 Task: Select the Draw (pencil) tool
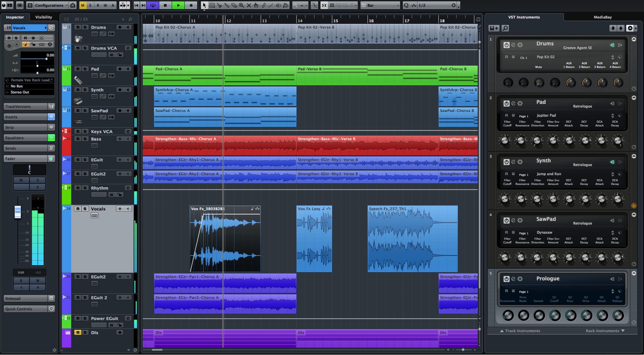coord(264,5)
